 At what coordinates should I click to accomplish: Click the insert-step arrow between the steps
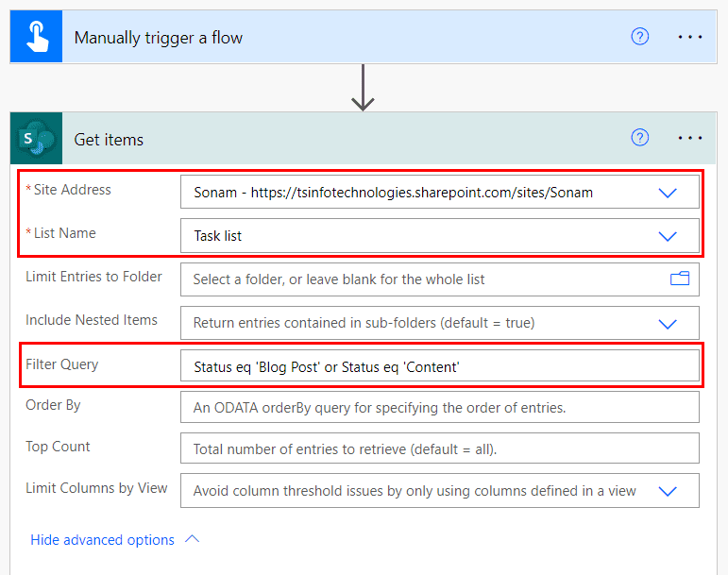363,87
